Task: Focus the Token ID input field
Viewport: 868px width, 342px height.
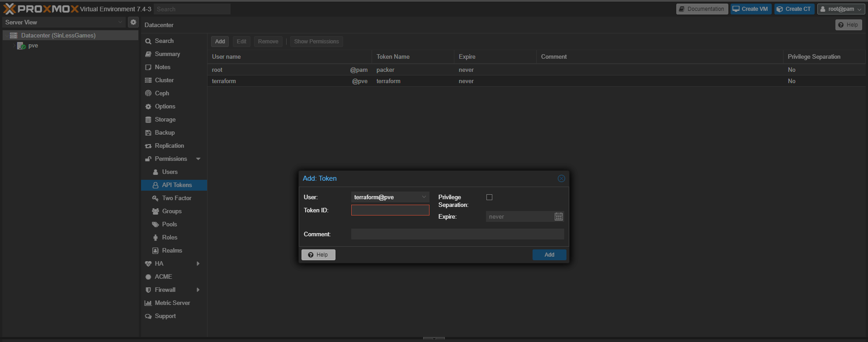Action: 390,210
